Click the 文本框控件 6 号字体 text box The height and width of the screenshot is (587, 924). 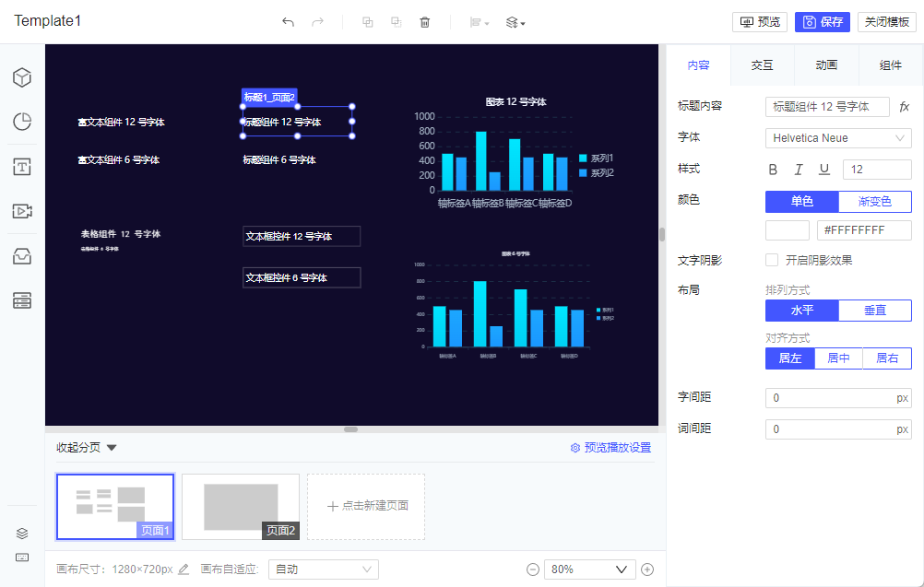302,277
